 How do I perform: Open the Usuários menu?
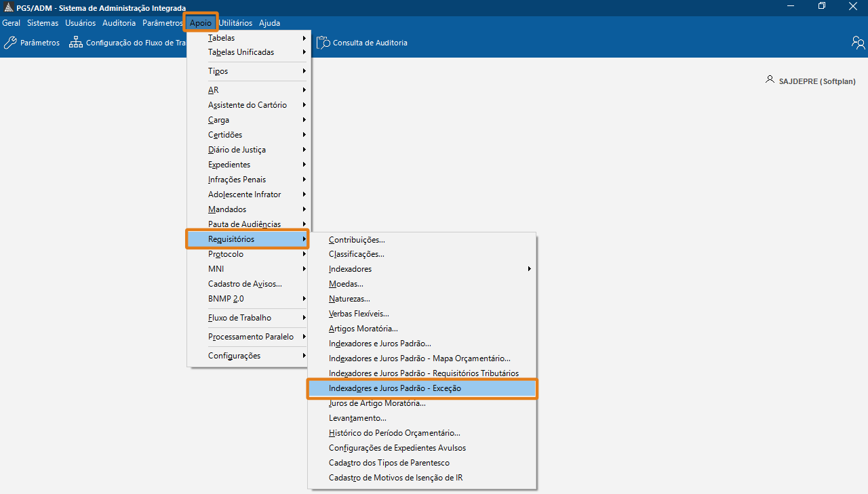pyautogui.click(x=81, y=23)
